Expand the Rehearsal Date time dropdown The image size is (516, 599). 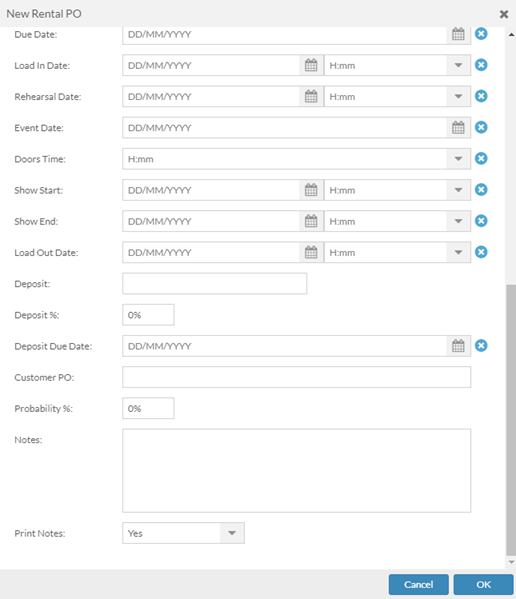[x=458, y=97]
